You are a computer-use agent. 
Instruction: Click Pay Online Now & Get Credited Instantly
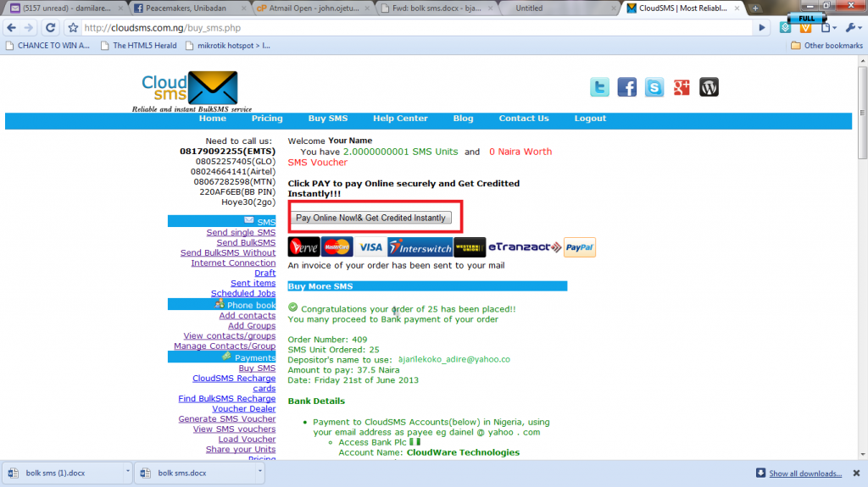[371, 218]
